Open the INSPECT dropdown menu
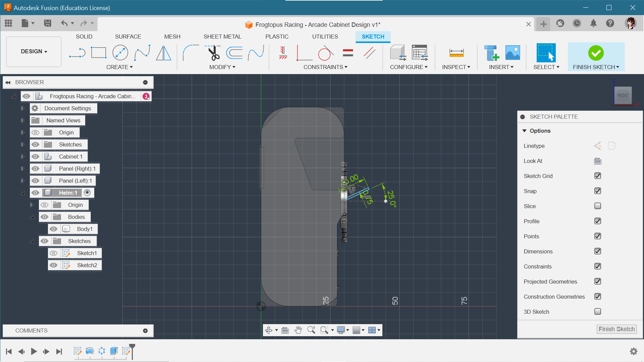 (456, 67)
